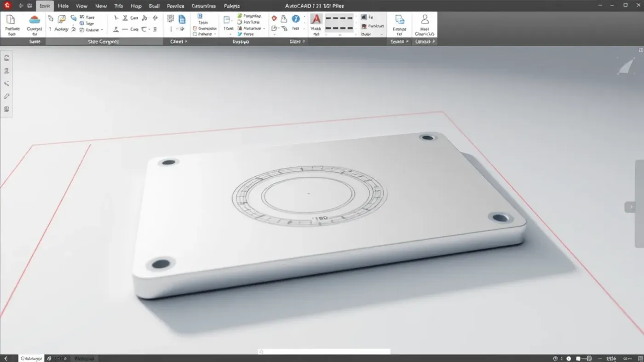Select the front-left bolt hole on plate
The width and height of the screenshot is (644, 362).
161,264
